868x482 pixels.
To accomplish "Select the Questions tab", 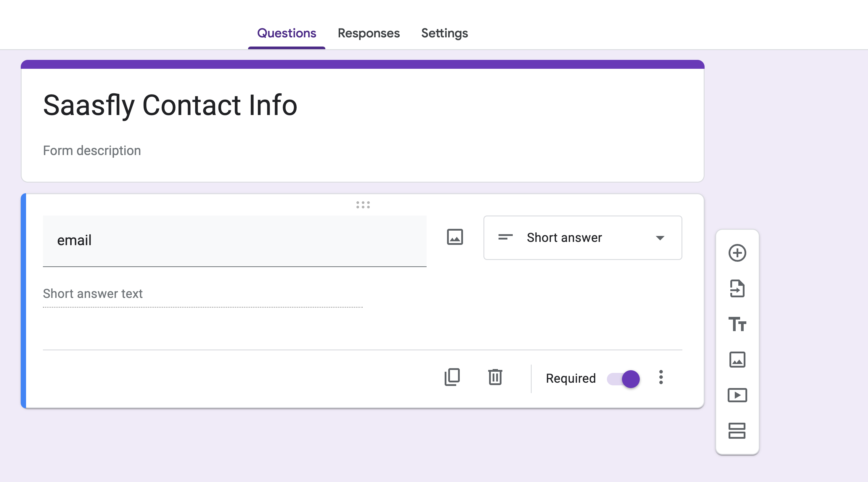I will click(x=286, y=33).
